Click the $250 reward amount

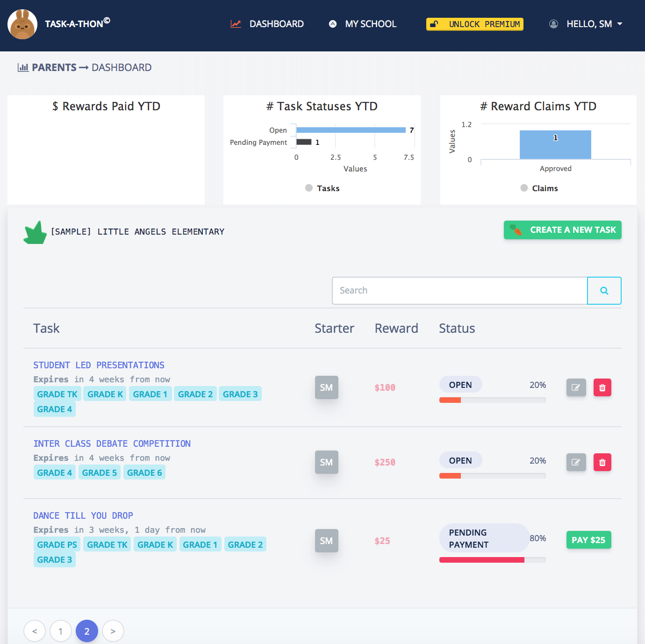point(385,462)
